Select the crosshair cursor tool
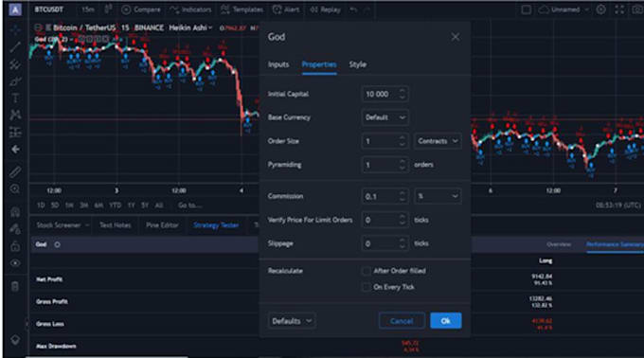 (x=15, y=29)
